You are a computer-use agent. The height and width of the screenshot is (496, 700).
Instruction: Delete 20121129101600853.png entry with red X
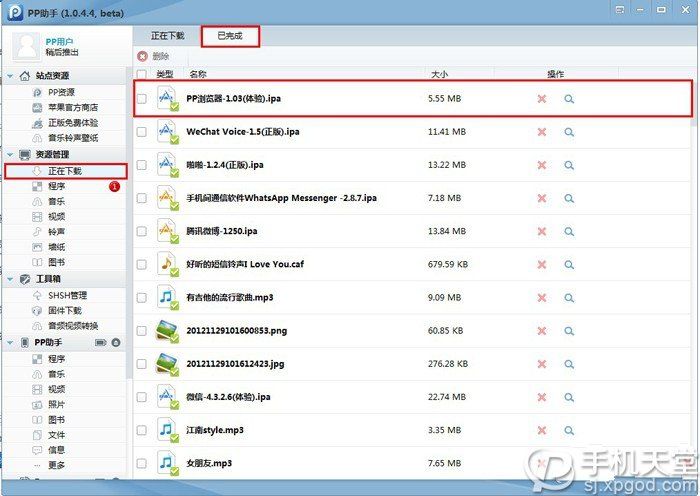click(542, 331)
